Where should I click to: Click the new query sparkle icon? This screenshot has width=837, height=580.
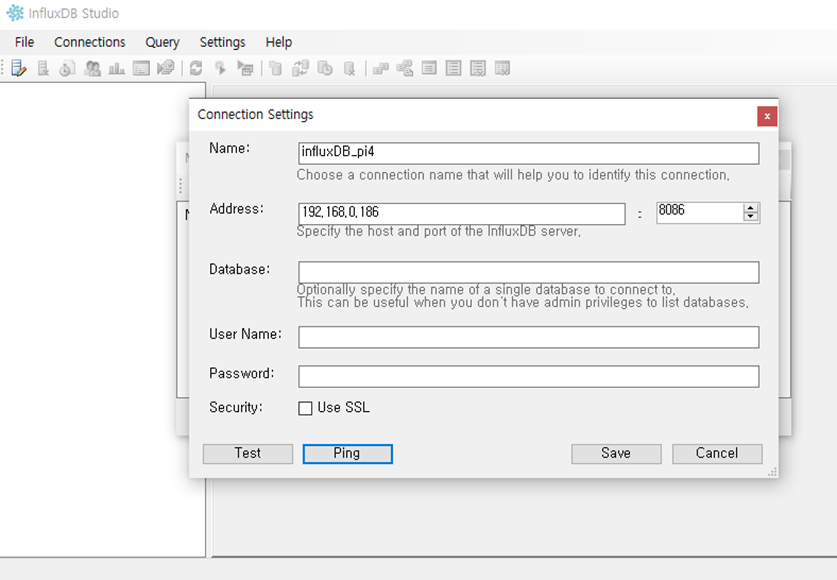pos(220,68)
